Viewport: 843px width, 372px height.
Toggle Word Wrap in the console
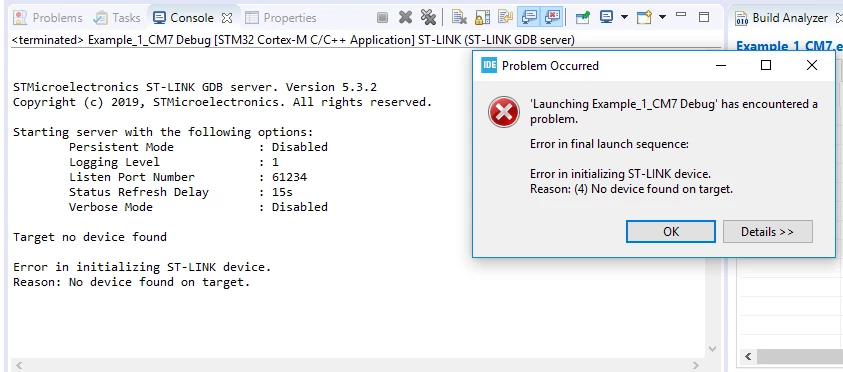pos(505,18)
